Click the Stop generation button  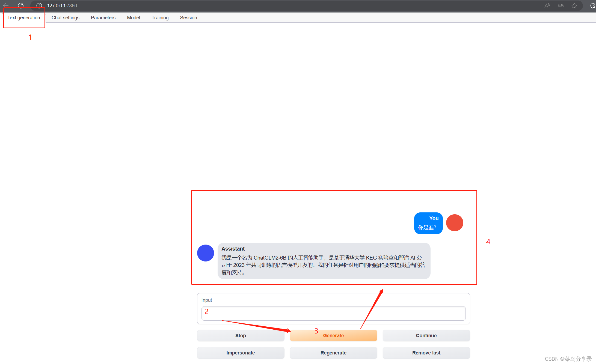[241, 336]
